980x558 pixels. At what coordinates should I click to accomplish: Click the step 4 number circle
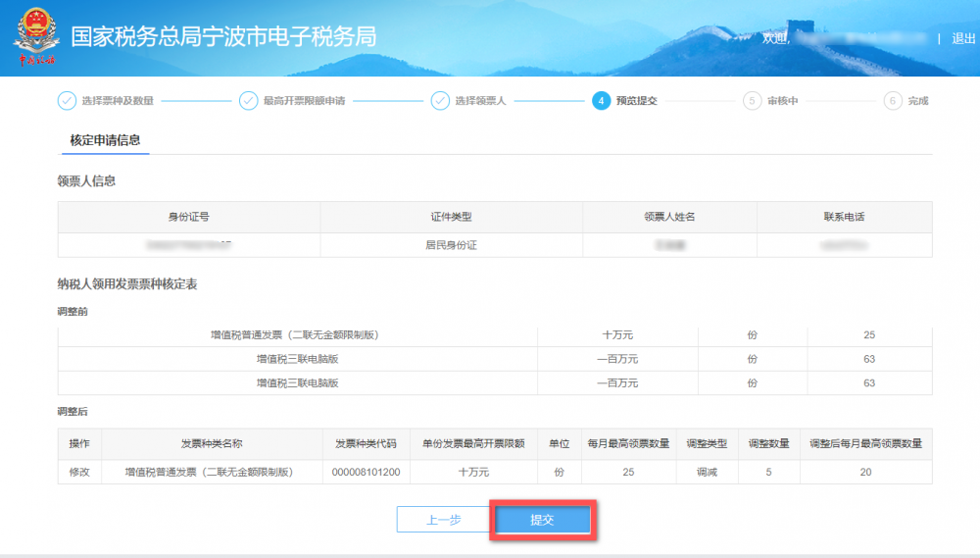point(601,101)
